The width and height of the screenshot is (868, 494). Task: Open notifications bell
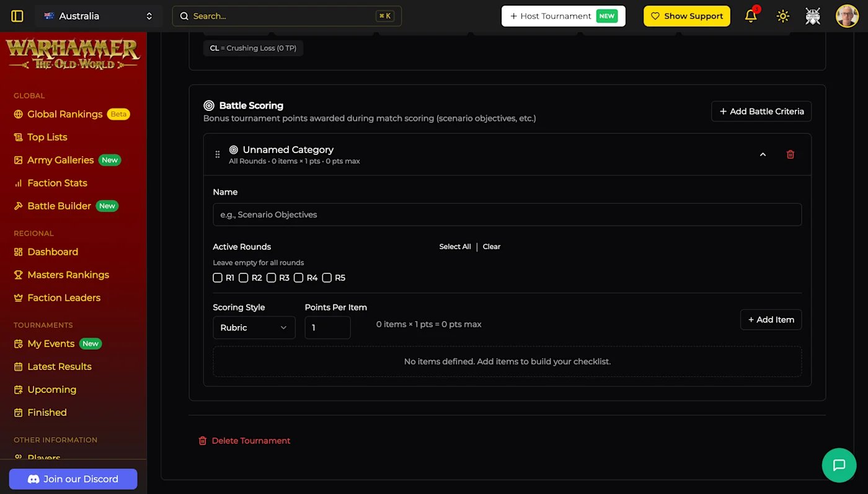(x=751, y=16)
